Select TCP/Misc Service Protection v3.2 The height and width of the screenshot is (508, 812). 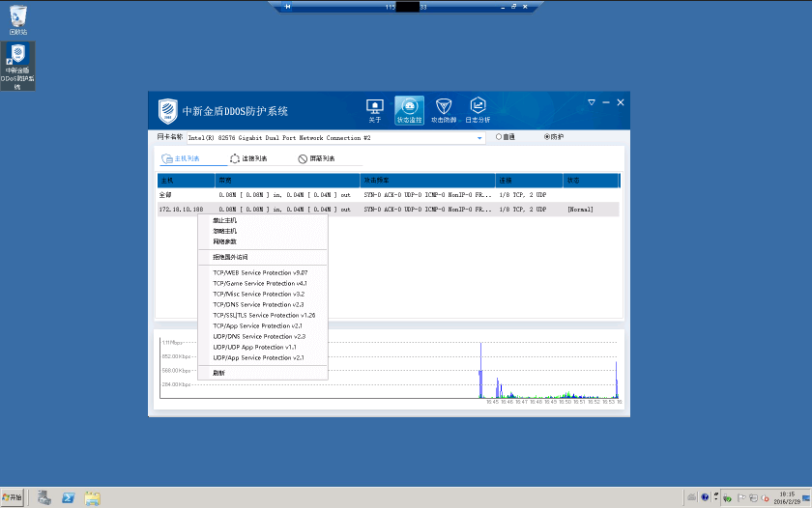(x=263, y=294)
